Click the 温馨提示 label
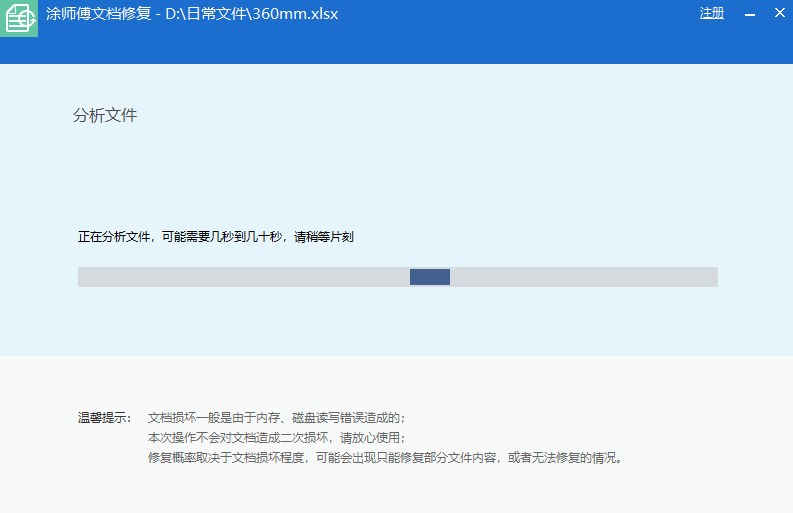 pos(104,418)
